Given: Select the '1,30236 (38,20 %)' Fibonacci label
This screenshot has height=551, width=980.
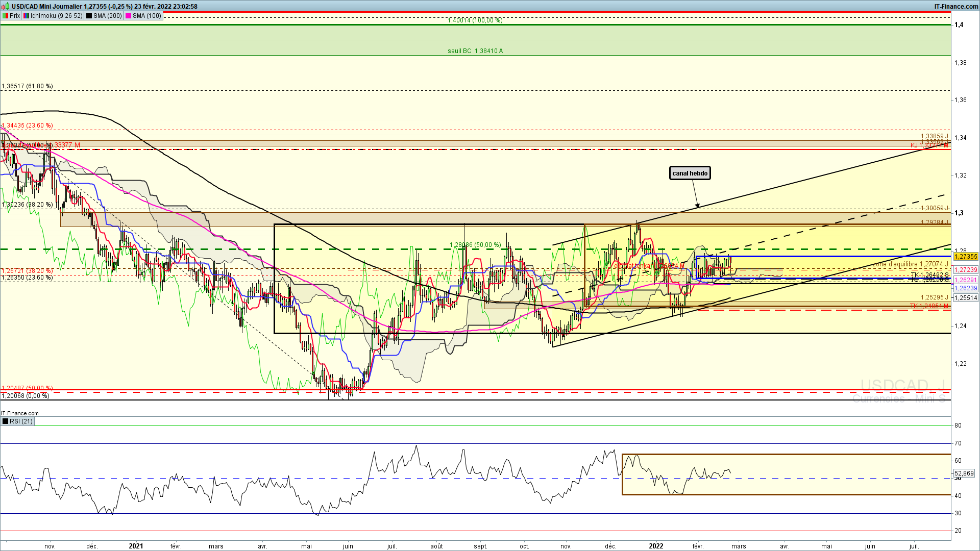Looking at the screenshot, I should click(x=27, y=205).
